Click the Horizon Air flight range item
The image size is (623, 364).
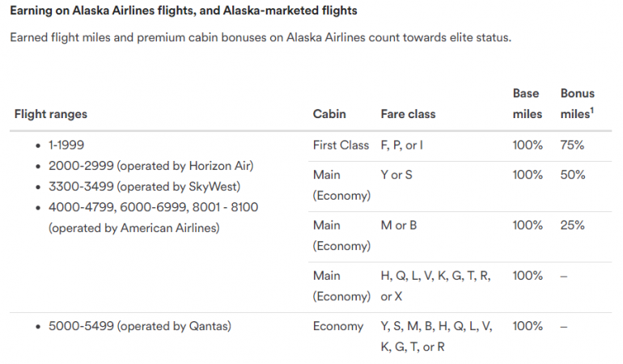point(150,166)
